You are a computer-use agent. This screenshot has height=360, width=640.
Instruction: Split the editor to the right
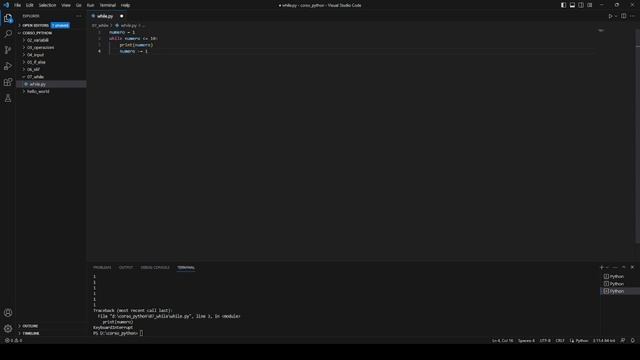click(623, 16)
